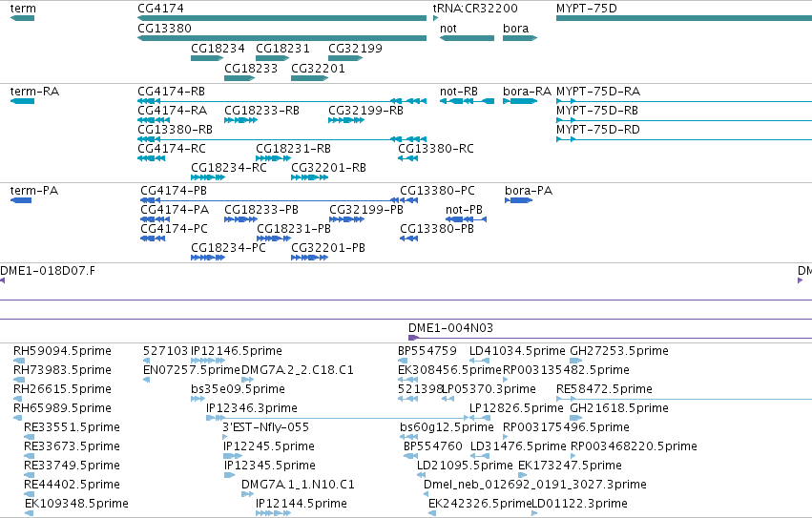Select the not-RB transcript label
Screen dimensions: 812x518
point(458,92)
